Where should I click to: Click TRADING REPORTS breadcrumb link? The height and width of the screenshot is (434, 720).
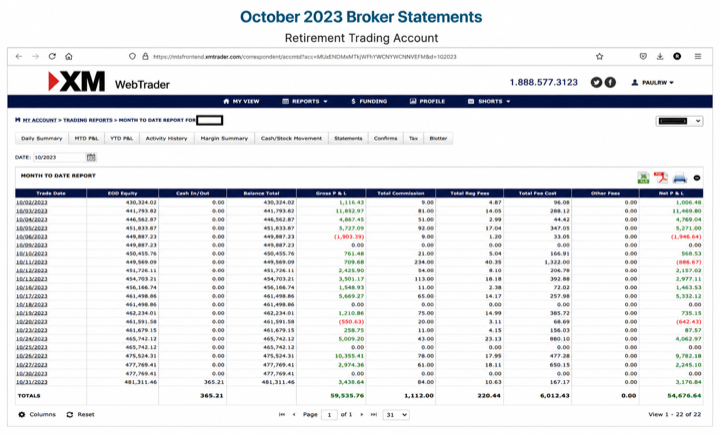(88, 120)
